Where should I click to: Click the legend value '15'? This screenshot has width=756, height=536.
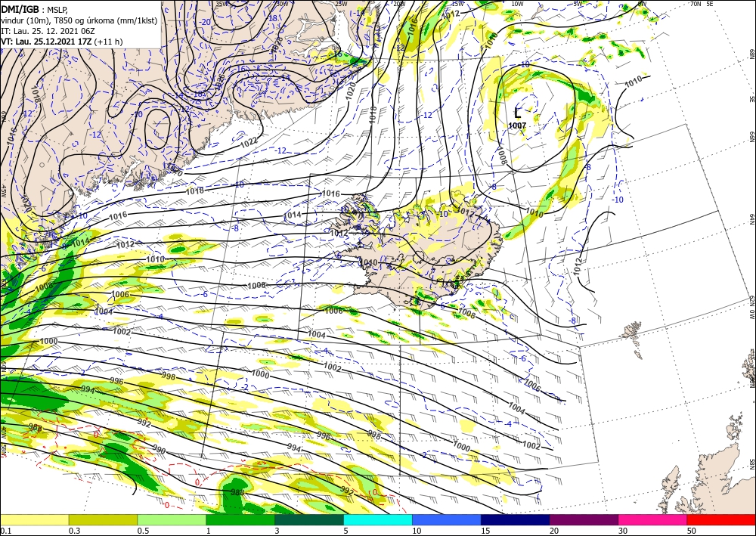(485, 531)
